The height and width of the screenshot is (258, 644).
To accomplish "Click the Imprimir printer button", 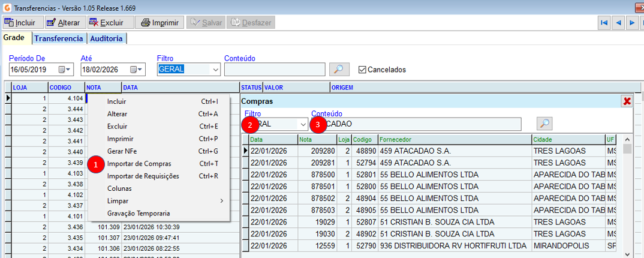I will coord(160,23).
